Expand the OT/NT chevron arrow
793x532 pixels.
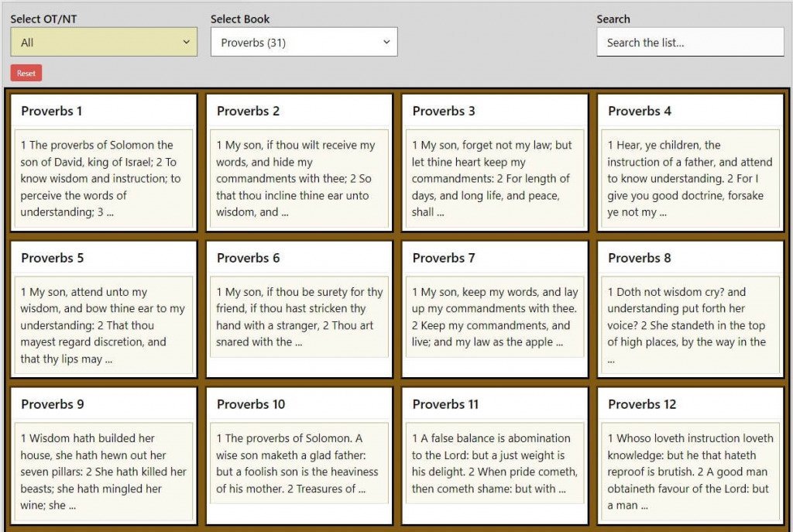[x=187, y=41]
